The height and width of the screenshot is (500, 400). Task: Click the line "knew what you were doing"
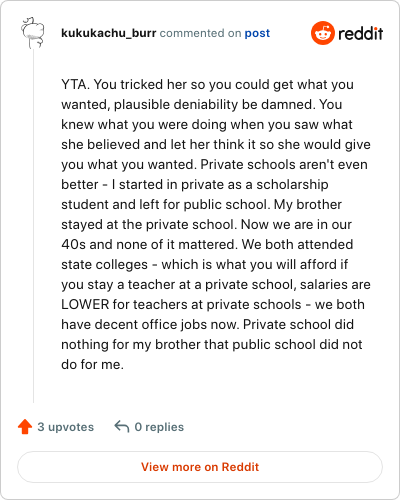click(x=207, y=125)
